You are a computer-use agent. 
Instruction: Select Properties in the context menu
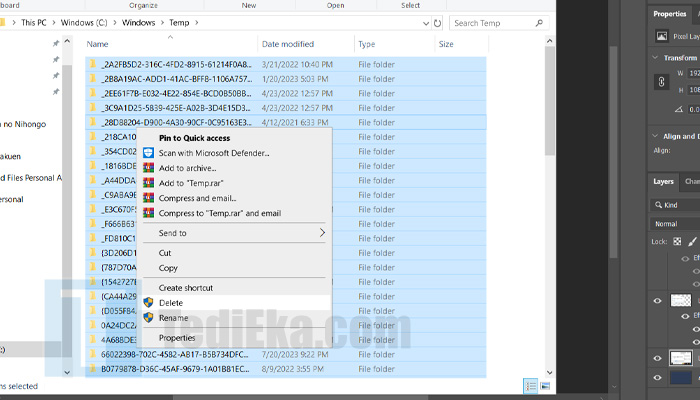tap(177, 338)
